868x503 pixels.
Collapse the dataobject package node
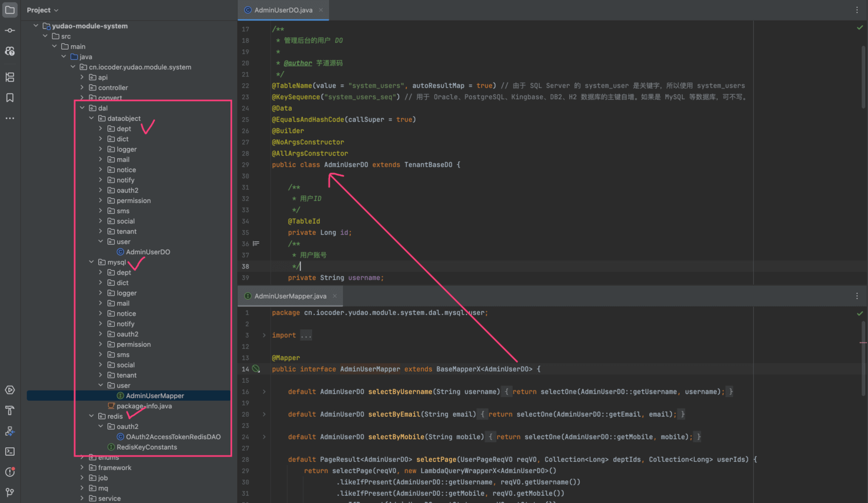pyautogui.click(x=92, y=118)
